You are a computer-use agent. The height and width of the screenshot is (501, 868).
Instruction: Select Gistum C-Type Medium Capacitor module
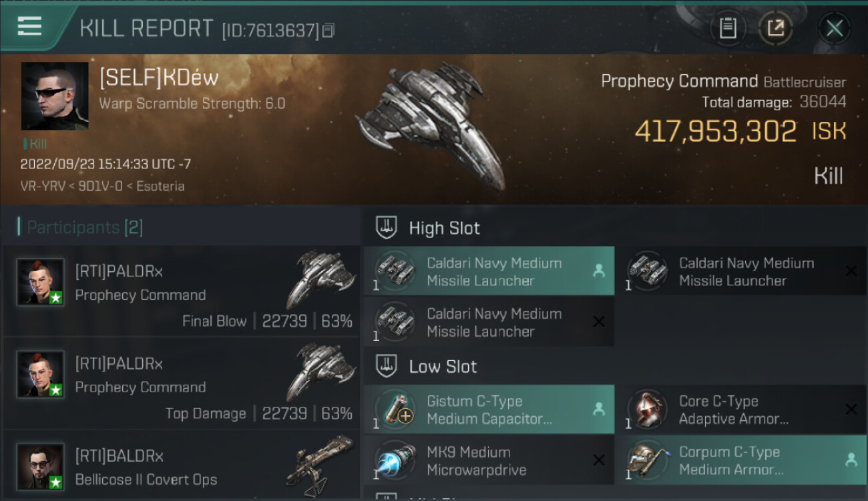489,409
